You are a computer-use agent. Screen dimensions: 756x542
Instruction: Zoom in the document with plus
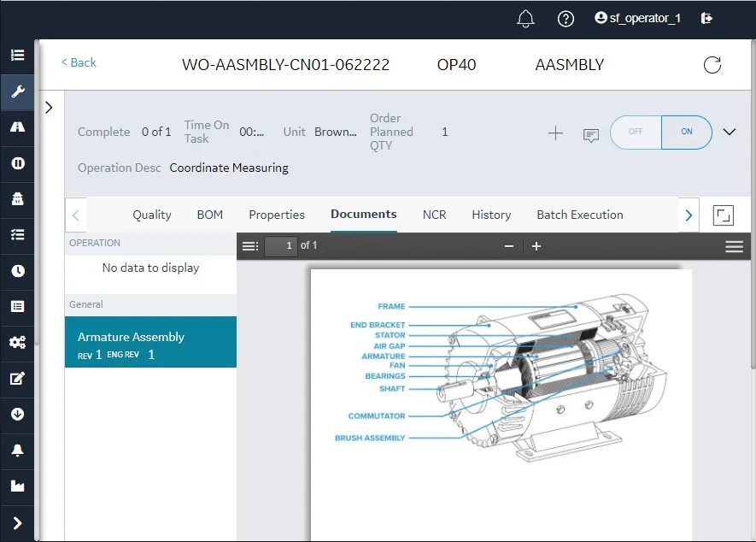(x=536, y=246)
